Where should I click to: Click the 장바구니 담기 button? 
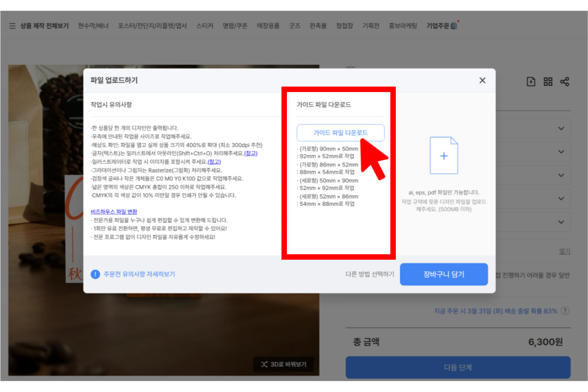(444, 274)
